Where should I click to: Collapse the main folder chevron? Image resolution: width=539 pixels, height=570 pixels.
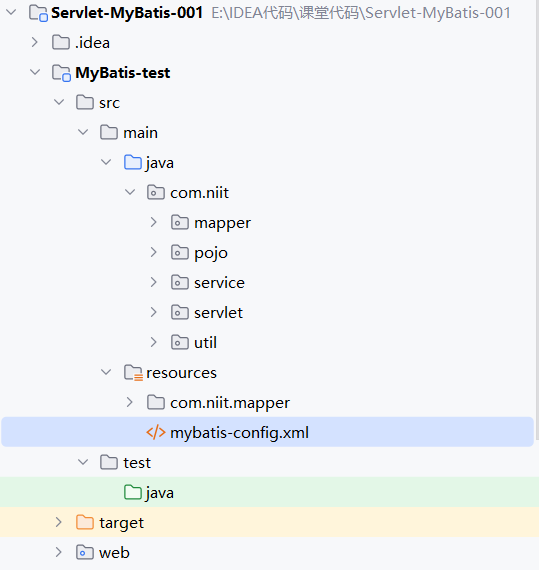[83, 132]
